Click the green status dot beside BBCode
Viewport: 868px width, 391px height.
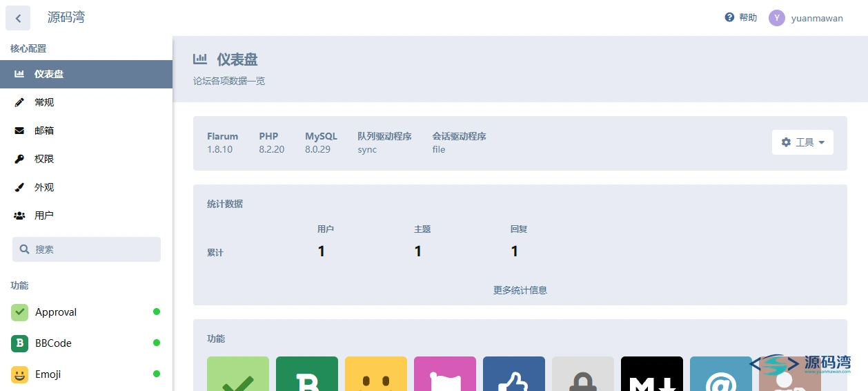tap(157, 343)
